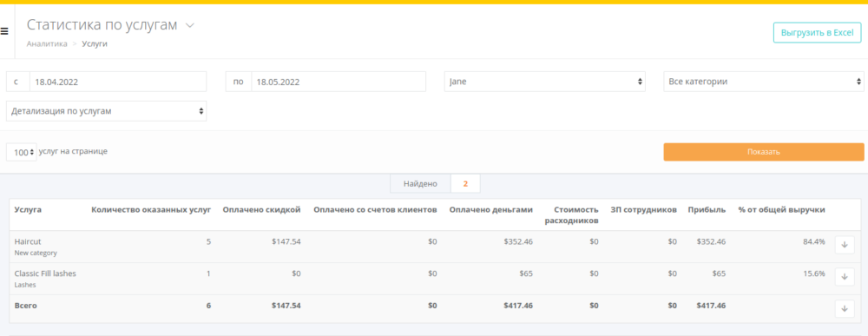Open the hamburger side menu

(x=3, y=31)
